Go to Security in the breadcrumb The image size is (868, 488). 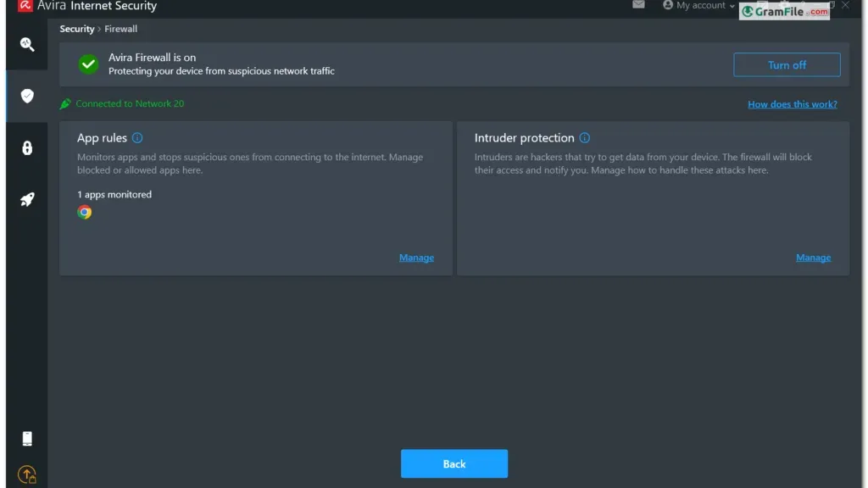(77, 29)
